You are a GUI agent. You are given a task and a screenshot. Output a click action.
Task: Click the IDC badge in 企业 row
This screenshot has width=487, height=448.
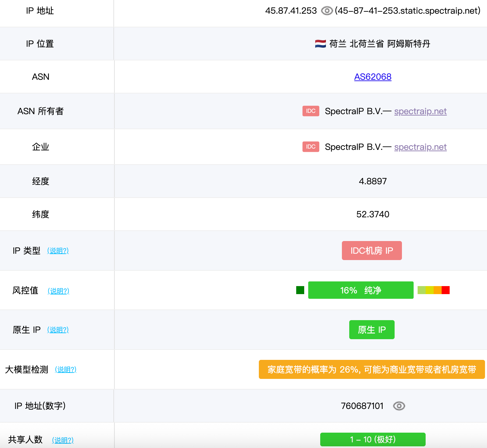311,147
